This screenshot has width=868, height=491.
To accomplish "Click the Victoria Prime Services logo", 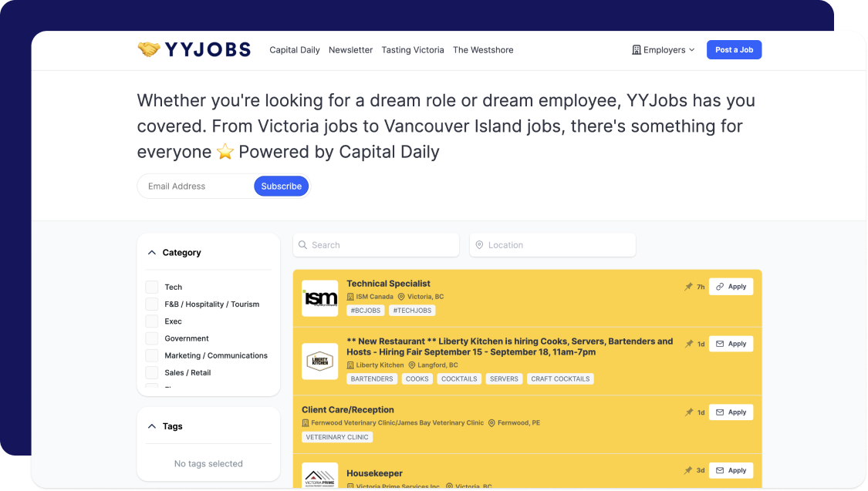I will [319, 476].
